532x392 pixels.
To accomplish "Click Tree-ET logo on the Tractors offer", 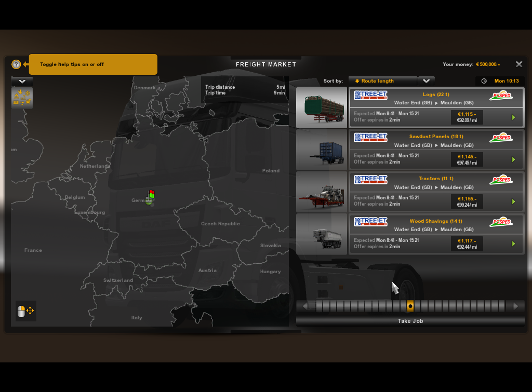I will [x=370, y=179].
